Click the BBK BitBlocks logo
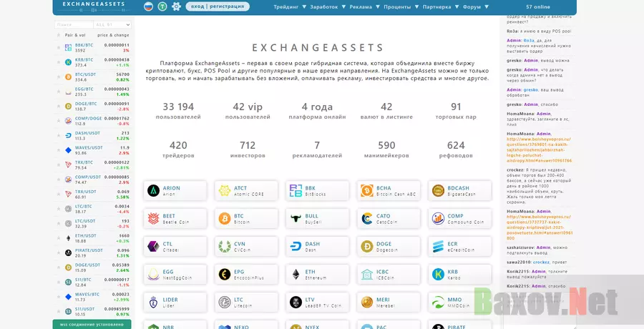 click(x=296, y=190)
